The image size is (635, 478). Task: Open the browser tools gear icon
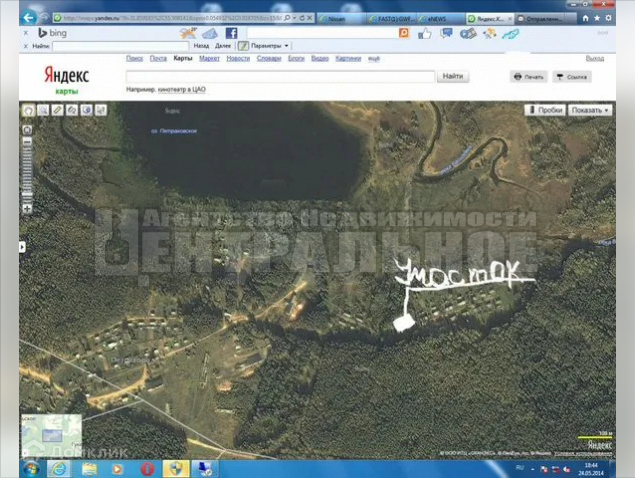point(608,18)
